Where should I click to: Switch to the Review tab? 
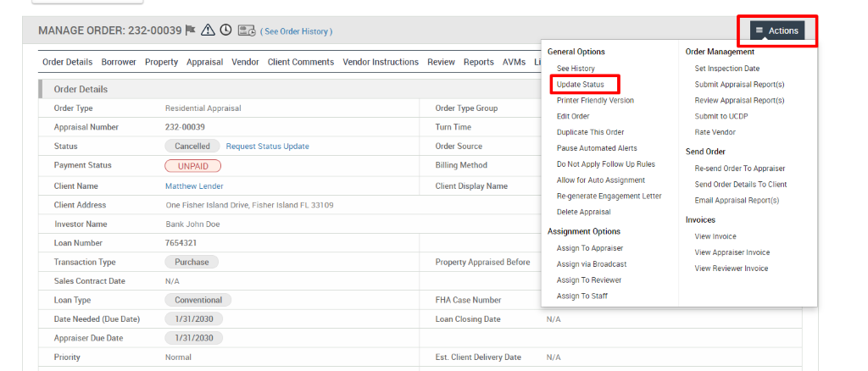pos(441,62)
